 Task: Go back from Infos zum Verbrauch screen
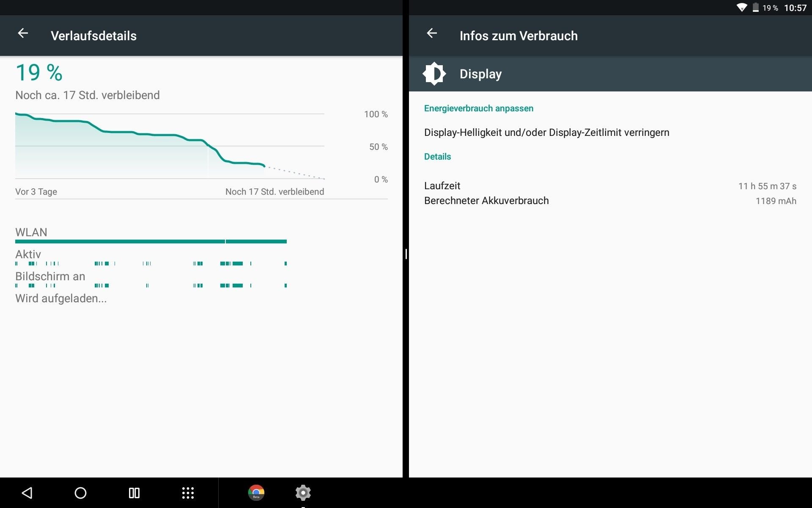pos(432,33)
